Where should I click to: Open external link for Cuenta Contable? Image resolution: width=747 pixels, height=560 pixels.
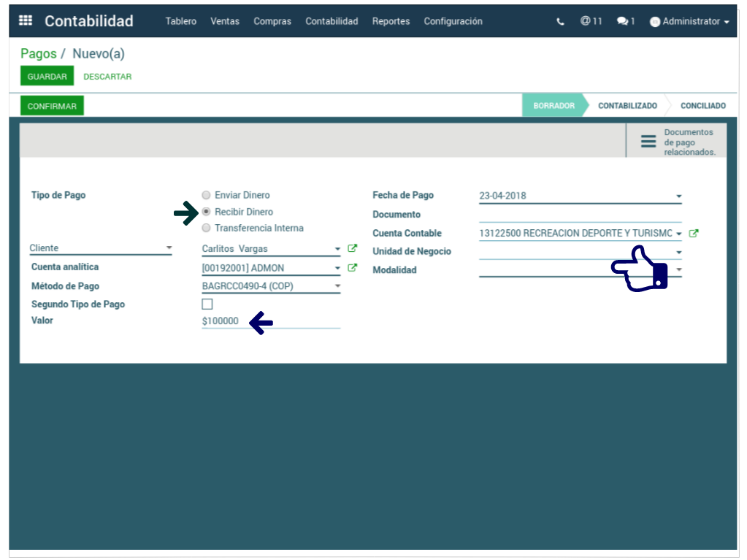point(694,234)
